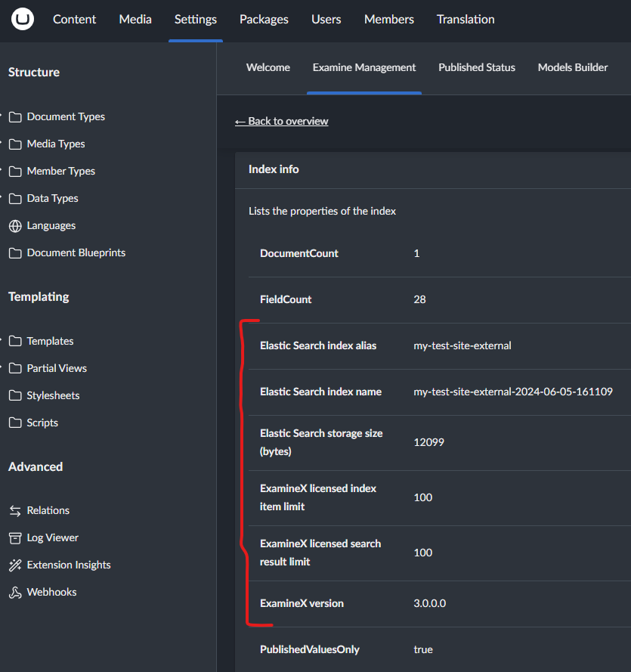631x672 pixels.
Task: Click the Relations arrows icon
Action: pos(15,511)
